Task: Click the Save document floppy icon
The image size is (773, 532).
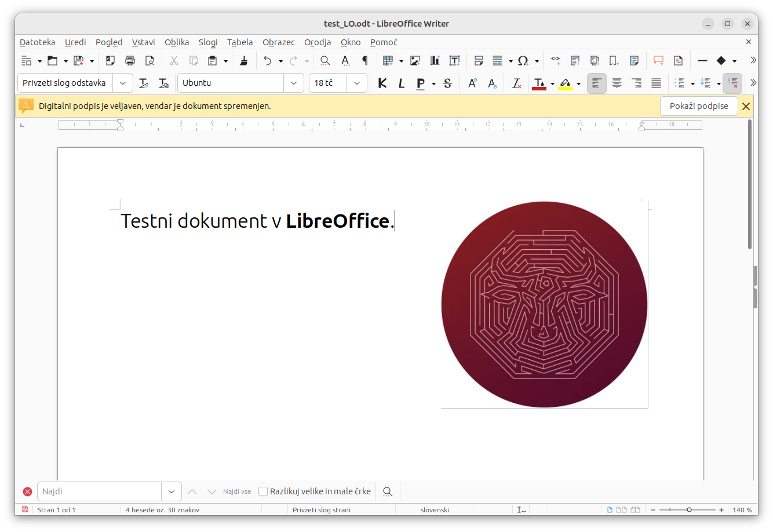Action: [x=79, y=60]
